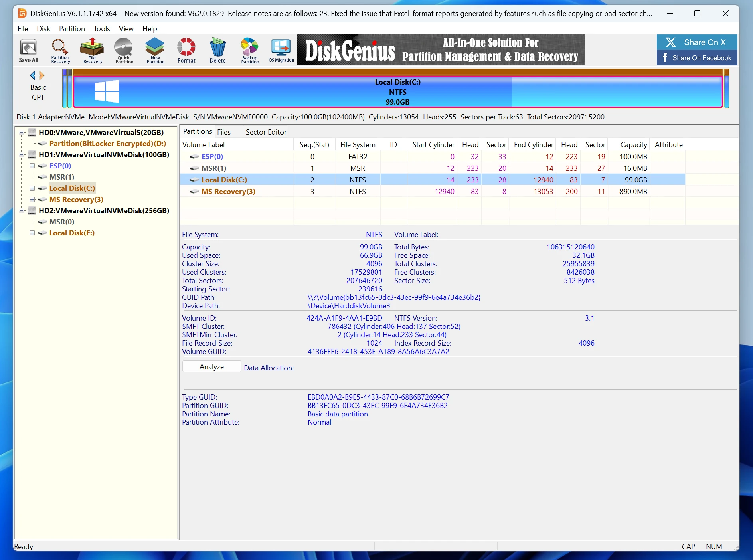Viewport: 753px width, 560px height.
Task: Click the Volume Label column header
Action: pos(237,144)
